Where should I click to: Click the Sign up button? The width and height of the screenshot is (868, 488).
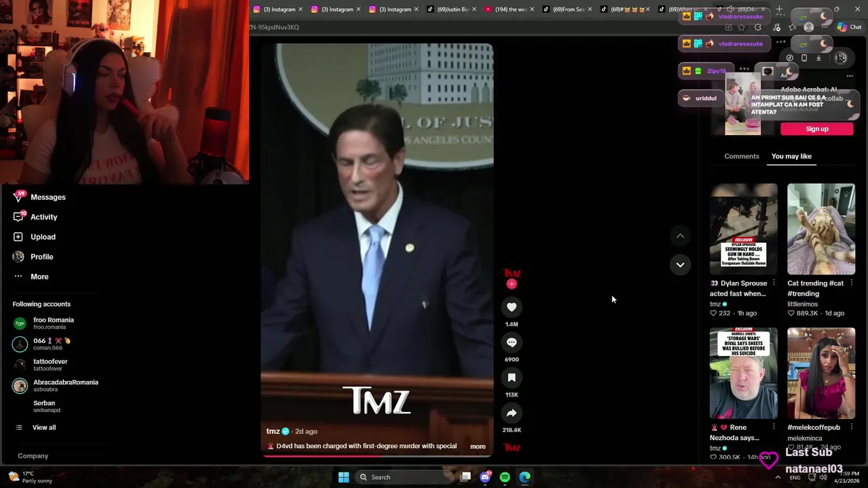(x=816, y=129)
